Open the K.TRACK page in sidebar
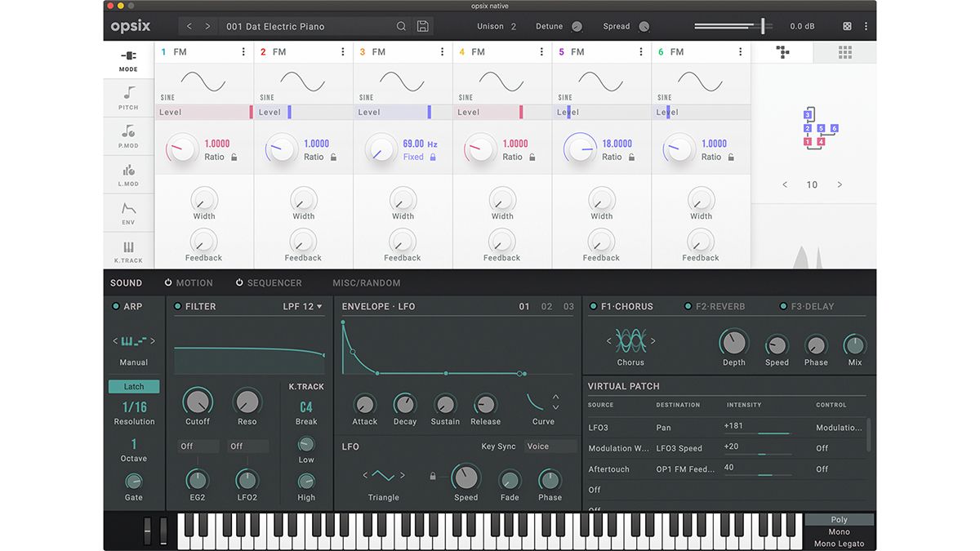The height and width of the screenshot is (551, 980). pos(128,251)
